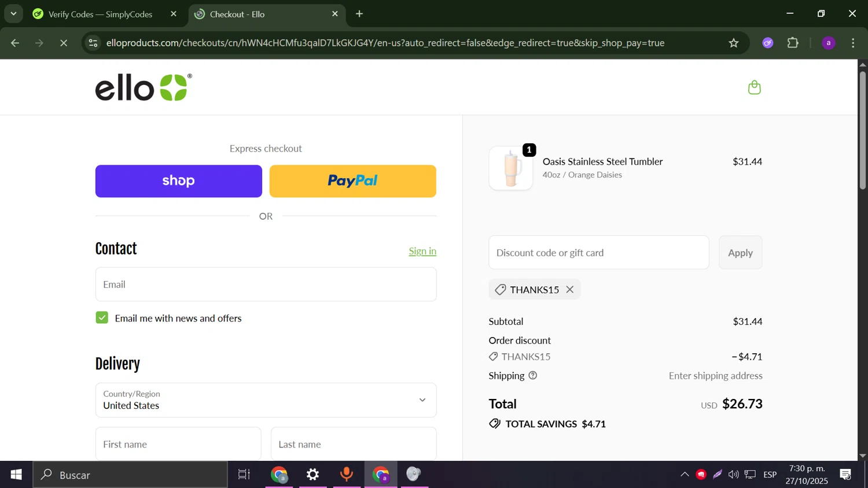This screenshot has height=488, width=868.
Task: Click the first Chrome taskbar icon
Action: click(x=279, y=475)
